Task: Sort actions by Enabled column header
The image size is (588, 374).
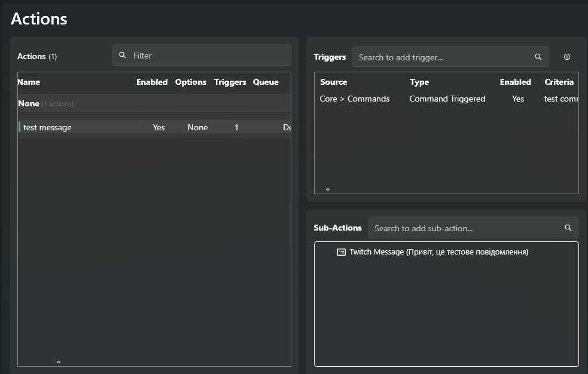Action: [x=152, y=82]
